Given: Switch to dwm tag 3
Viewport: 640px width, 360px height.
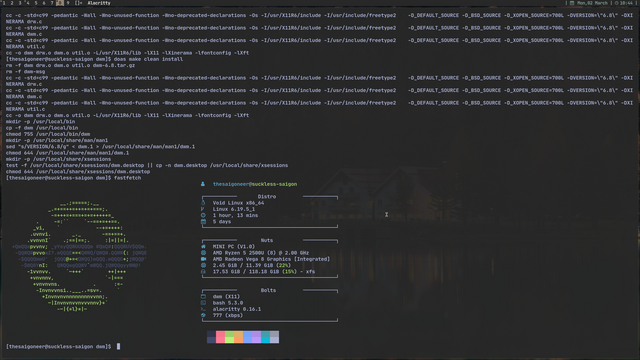Looking at the screenshot, I should pos(20,3).
